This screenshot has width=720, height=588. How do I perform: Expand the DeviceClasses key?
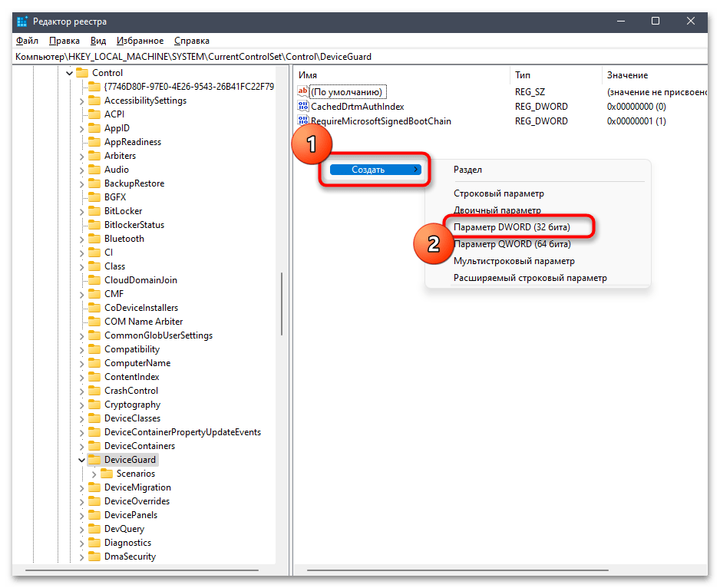81,419
